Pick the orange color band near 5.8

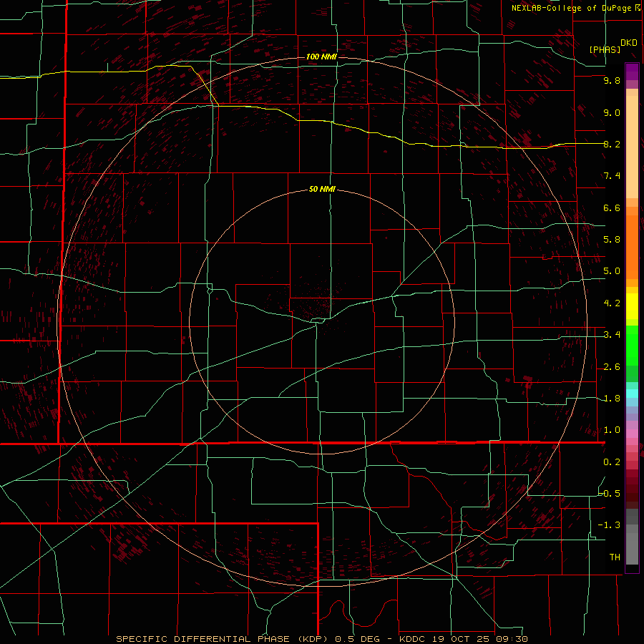632,239
